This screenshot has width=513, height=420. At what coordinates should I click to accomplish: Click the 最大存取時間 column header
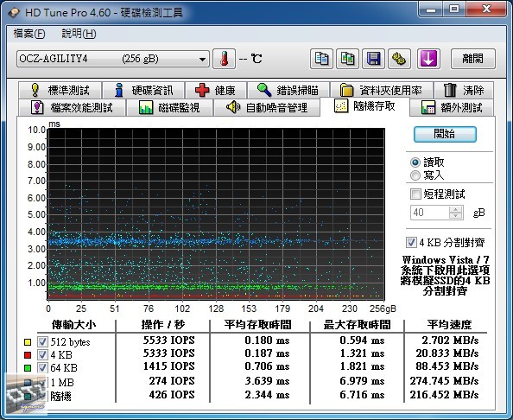coord(357,324)
